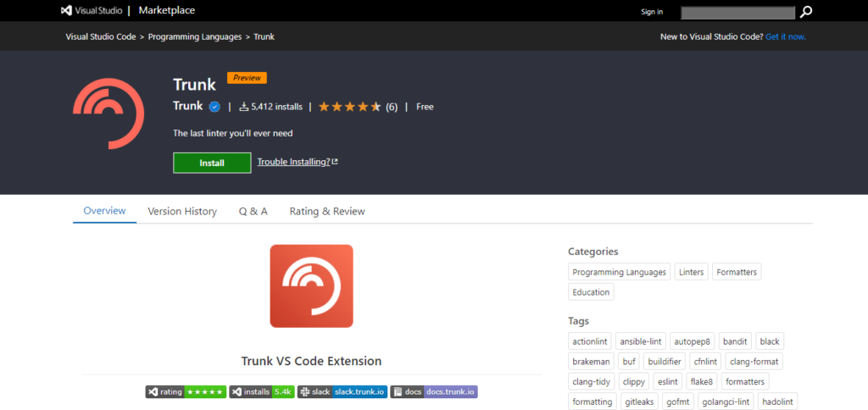Click the Get it now link
This screenshot has width=868, height=410.
785,37
